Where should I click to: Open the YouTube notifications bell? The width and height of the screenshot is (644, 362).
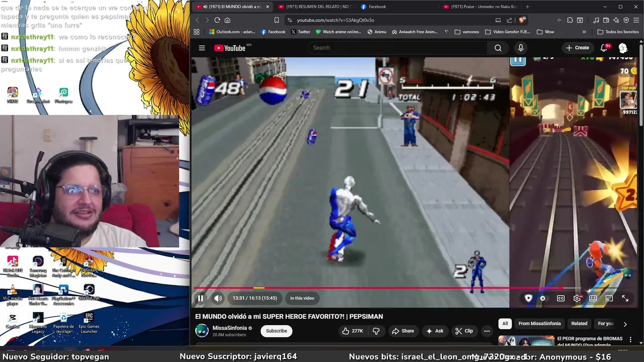pyautogui.click(x=604, y=48)
